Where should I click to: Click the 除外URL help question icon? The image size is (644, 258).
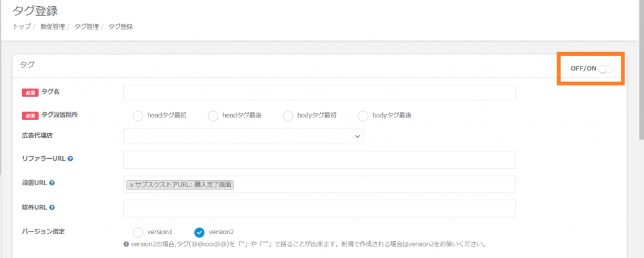click(x=52, y=207)
